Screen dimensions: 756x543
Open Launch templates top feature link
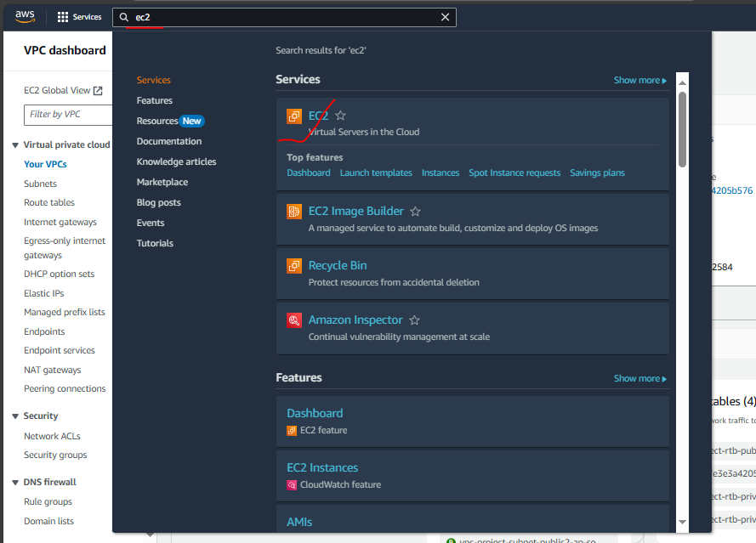coord(376,173)
